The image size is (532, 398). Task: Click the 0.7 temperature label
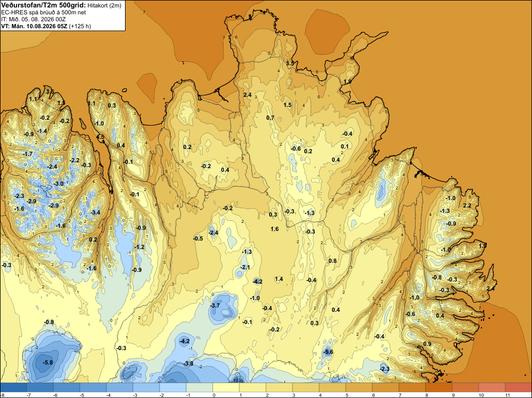270,118
